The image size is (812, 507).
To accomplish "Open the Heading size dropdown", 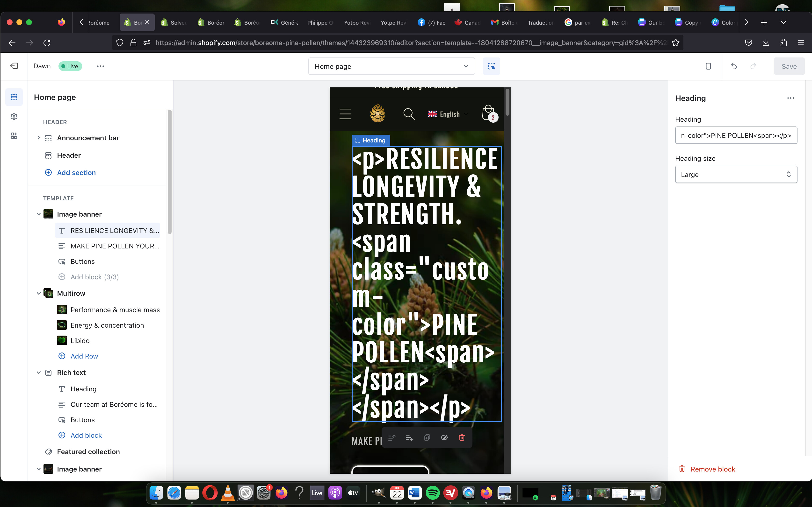I will pyautogui.click(x=736, y=174).
